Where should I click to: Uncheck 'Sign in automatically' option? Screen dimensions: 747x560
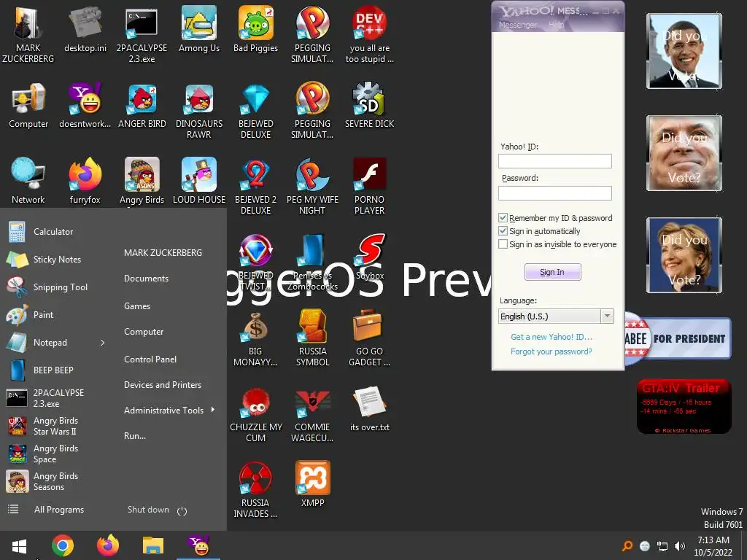[503, 231]
